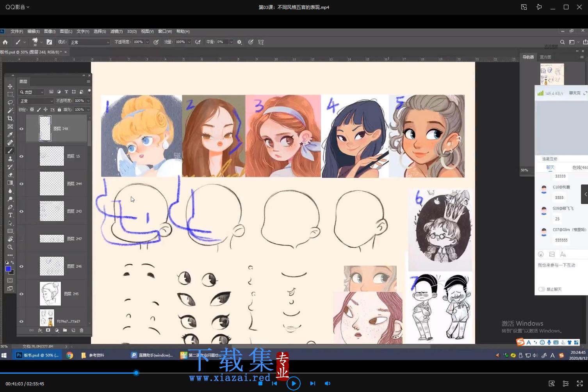The image size is (588, 392).
Task: Play the video with play button
Action: [x=294, y=383]
